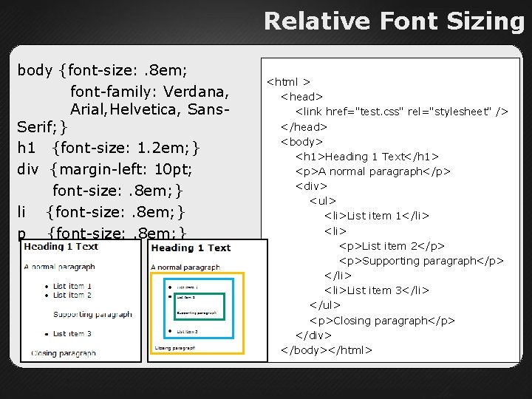Click the <head> opening tag
The height and width of the screenshot is (399, 532).
pyautogui.click(x=301, y=97)
